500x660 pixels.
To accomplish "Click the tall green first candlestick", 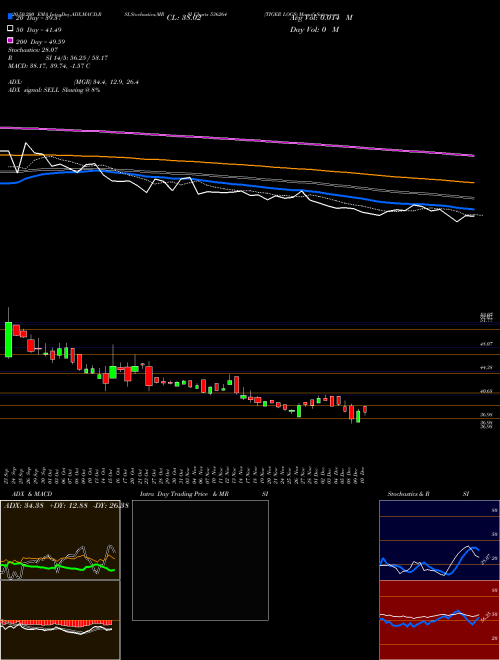I will pyautogui.click(x=8, y=339).
